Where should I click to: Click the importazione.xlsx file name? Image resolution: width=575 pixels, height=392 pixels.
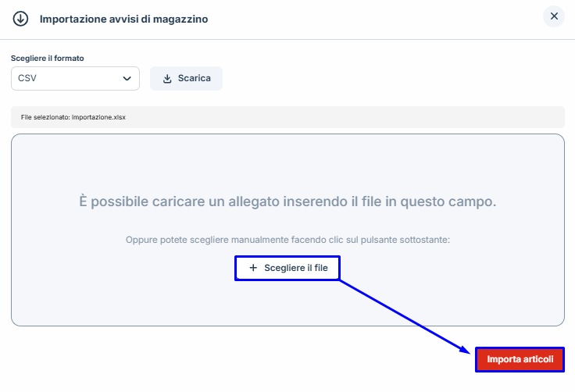tap(98, 117)
